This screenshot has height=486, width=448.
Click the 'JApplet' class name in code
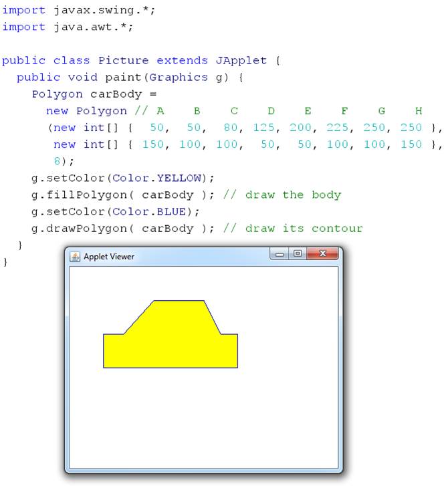241,60
